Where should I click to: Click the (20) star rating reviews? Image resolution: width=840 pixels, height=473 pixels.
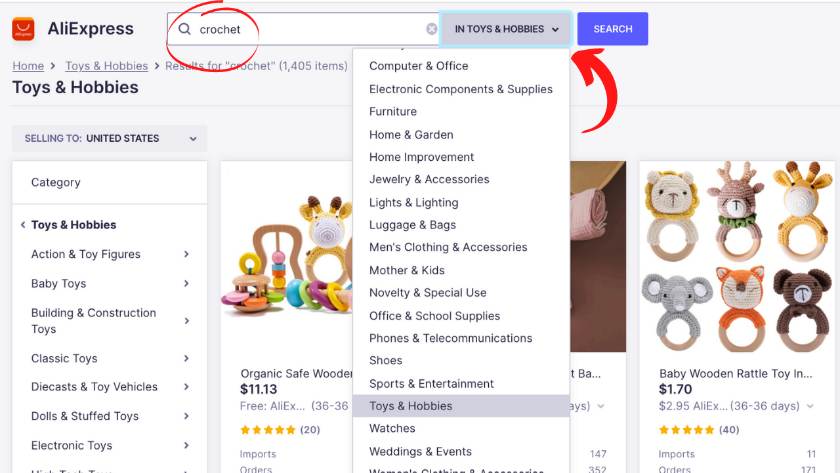(x=280, y=430)
